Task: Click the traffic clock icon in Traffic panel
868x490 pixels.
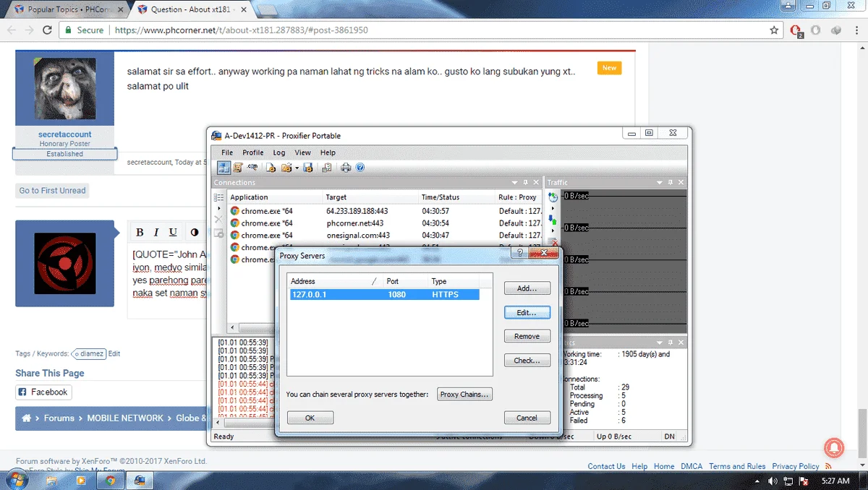Action: click(553, 197)
